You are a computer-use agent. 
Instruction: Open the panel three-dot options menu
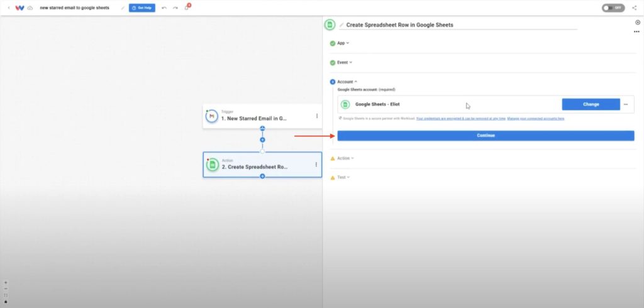point(636,31)
